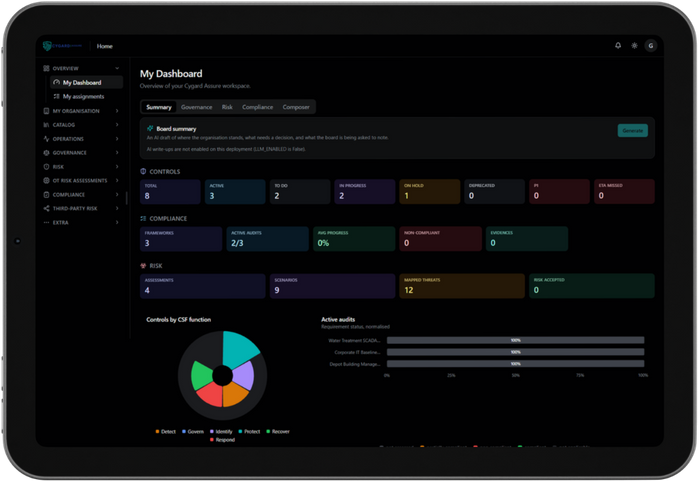The height and width of the screenshot is (481, 700).
Task: Open the In Progress controls card
Action: tap(365, 192)
